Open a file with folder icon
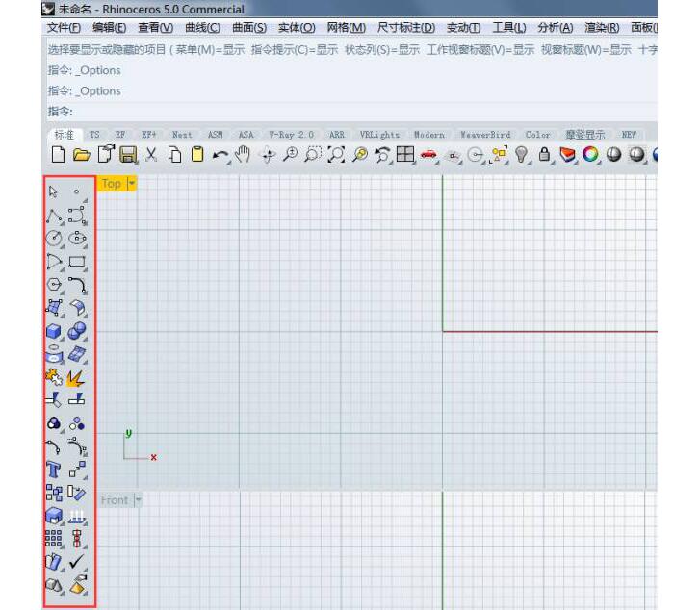This screenshot has width=700, height=610. pos(82,155)
